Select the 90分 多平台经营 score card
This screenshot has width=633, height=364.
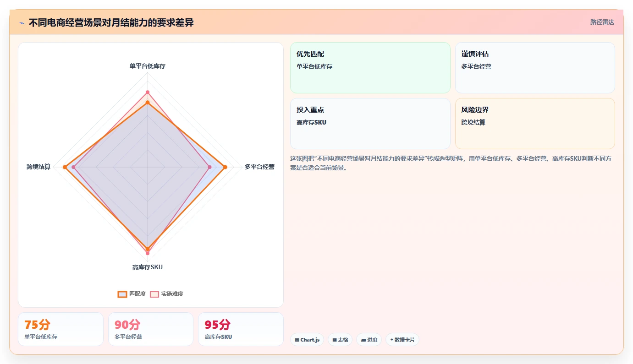(x=151, y=329)
